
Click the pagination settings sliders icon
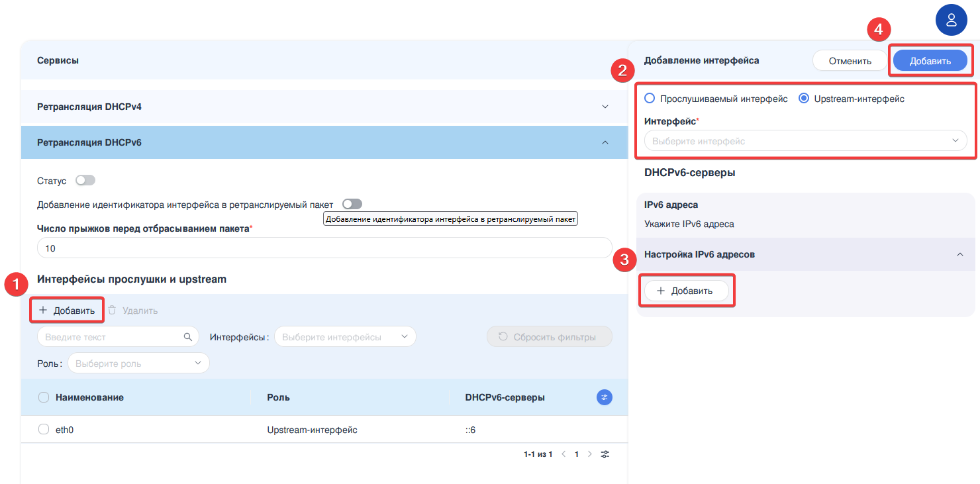click(x=605, y=454)
